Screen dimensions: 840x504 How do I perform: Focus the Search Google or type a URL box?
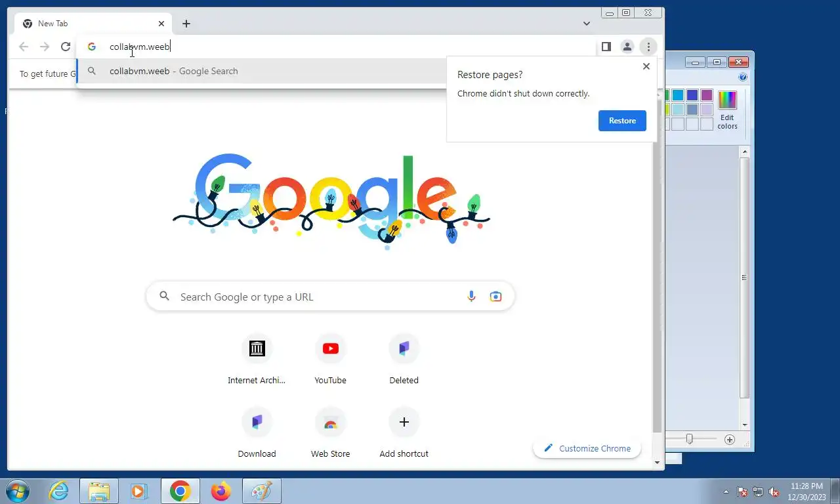tap(330, 297)
